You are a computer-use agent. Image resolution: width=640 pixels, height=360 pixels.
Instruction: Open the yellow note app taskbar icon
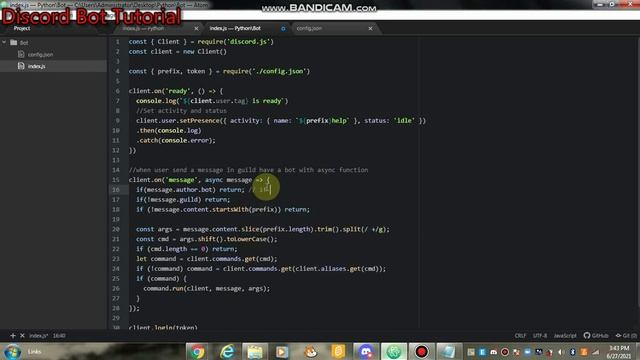click(x=338, y=351)
